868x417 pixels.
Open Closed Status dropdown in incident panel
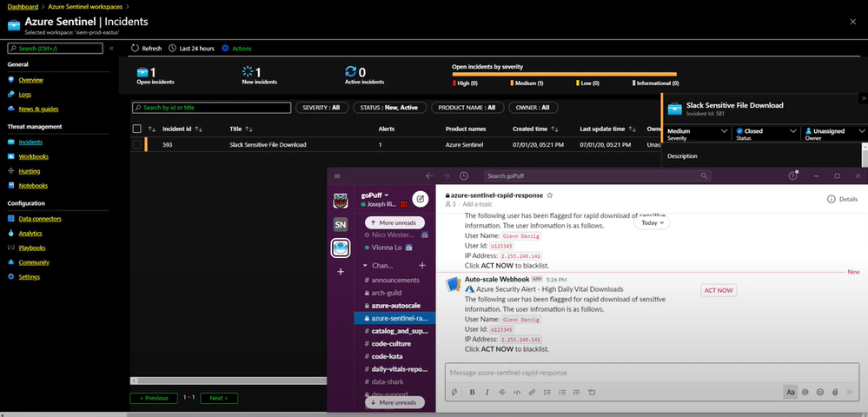tap(766, 134)
